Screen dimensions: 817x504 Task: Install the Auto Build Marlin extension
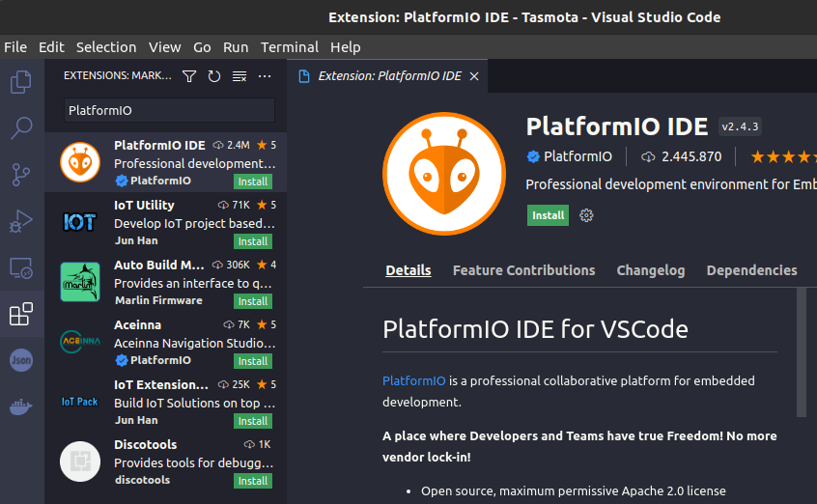tap(253, 302)
